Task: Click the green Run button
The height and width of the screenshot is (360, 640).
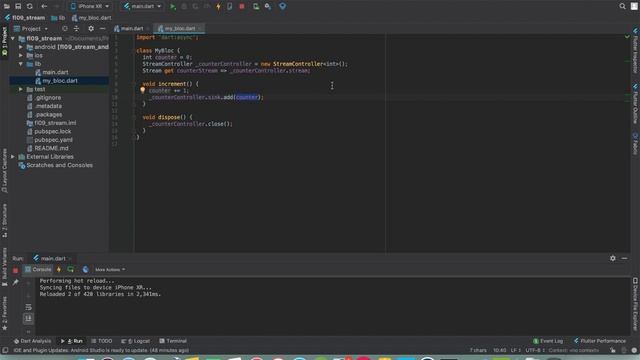Action: (x=173, y=7)
